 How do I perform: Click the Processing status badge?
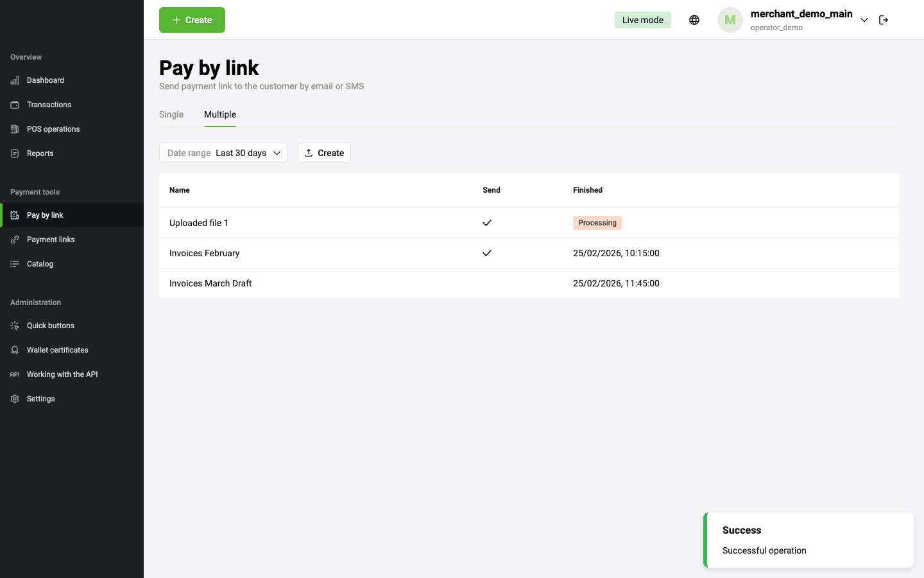click(597, 223)
